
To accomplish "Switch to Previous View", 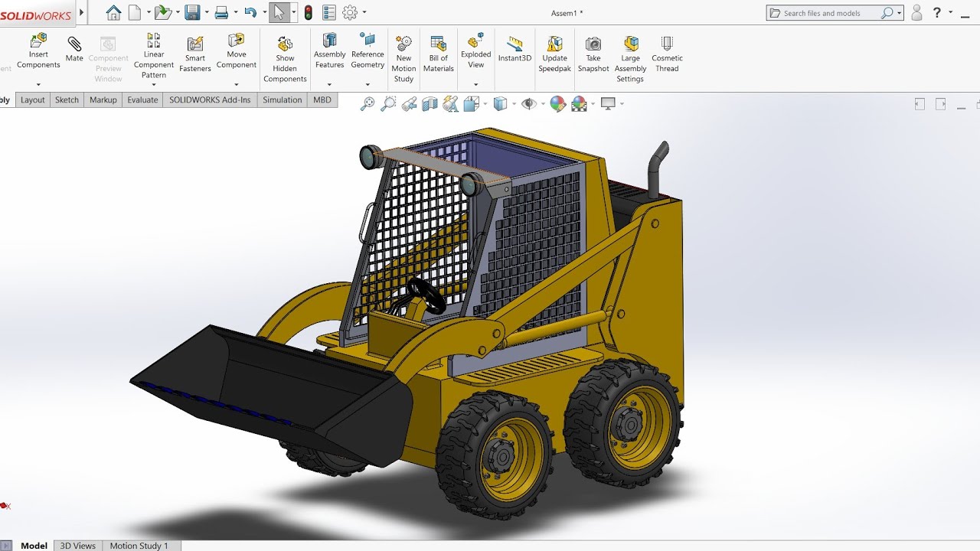I will point(409,104).
